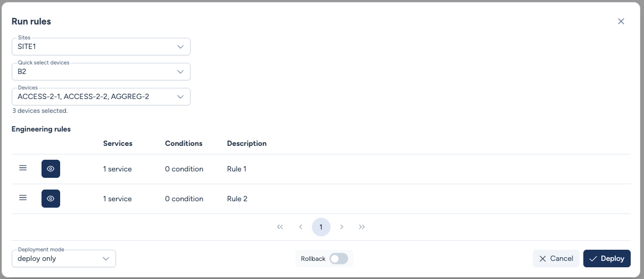Select page 1 in the pagination
The height and width of the screenshot is (279, 644).
coord(321,227)
